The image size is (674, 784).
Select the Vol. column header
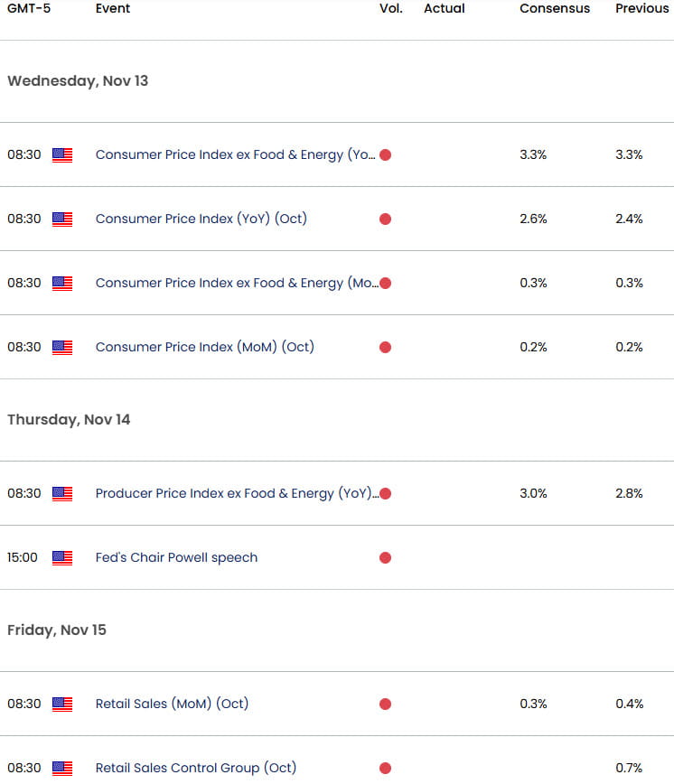tap(390, 9)
